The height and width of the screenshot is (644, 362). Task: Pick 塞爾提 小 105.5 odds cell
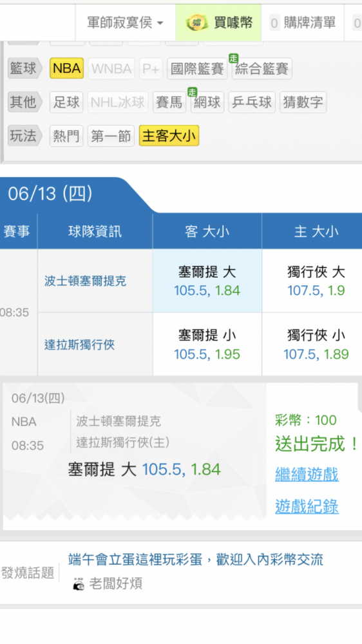[x=207, y=344]
